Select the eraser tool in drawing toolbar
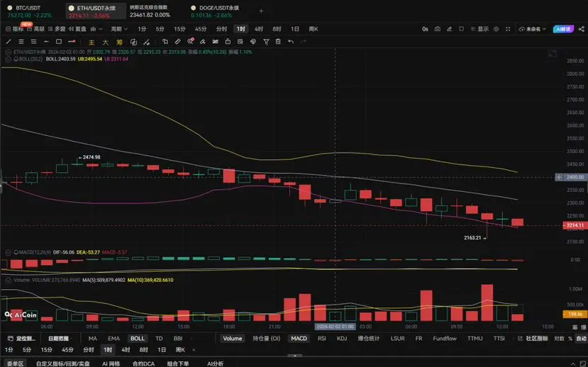588x367 pixels. click(x=202, y=42)
